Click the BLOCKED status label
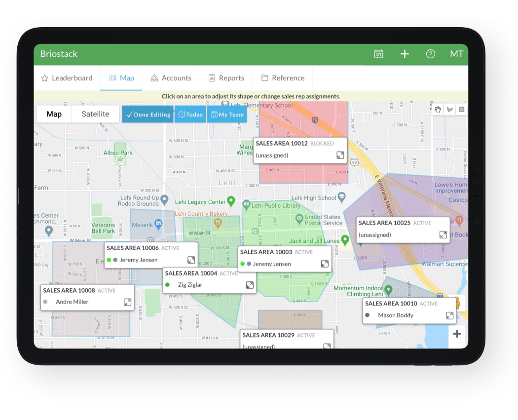The height and width of the screenshot is (420, 518). (x=322, y=144)
